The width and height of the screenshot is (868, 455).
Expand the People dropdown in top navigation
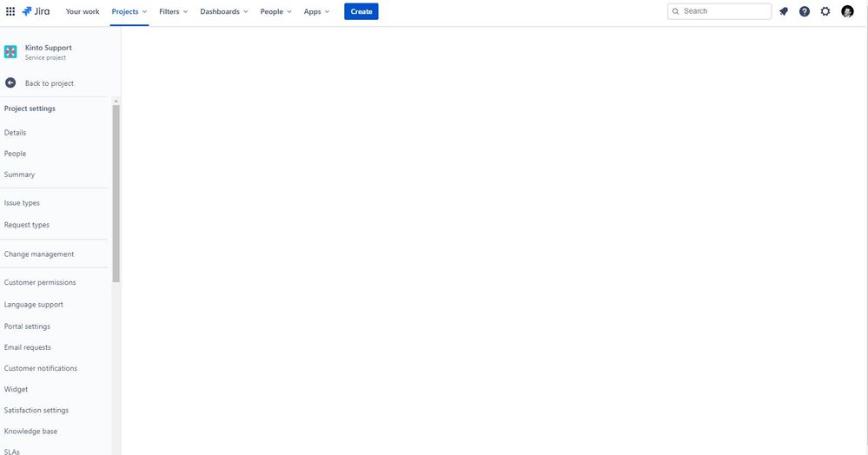point(275,11)
